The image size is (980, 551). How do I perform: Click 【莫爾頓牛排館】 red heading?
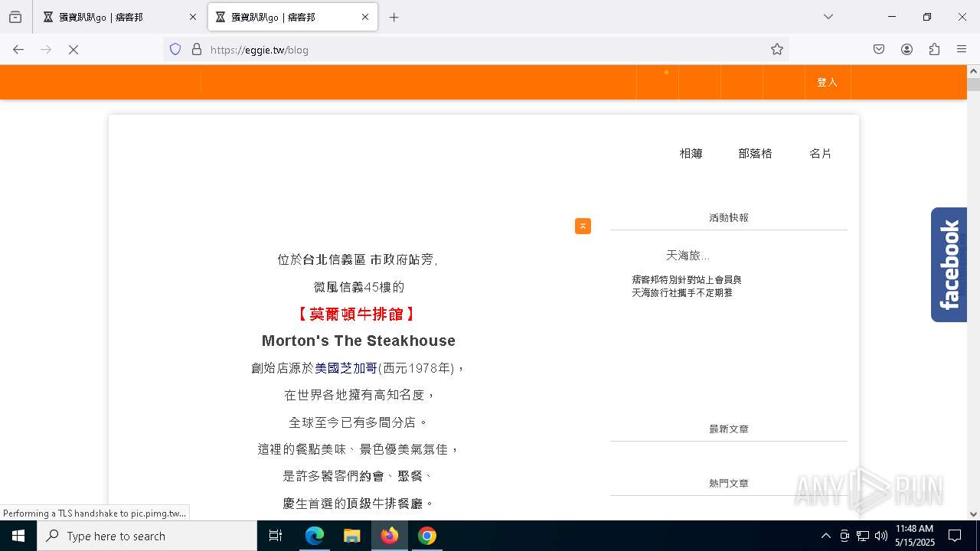pyautogui.click(x=357, y=314)
